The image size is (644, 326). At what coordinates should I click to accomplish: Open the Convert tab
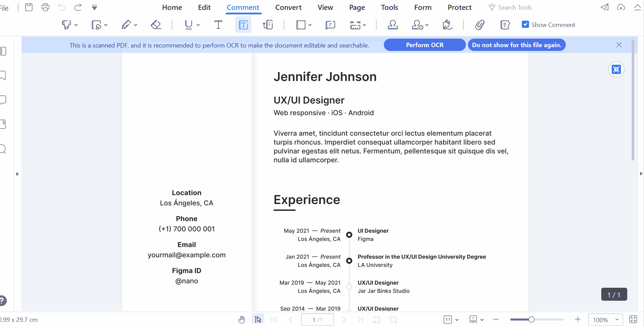coord(288,7)
